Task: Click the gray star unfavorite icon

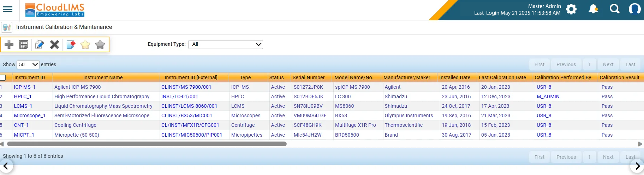Action: pyautogui.click(x=100, y=44)
